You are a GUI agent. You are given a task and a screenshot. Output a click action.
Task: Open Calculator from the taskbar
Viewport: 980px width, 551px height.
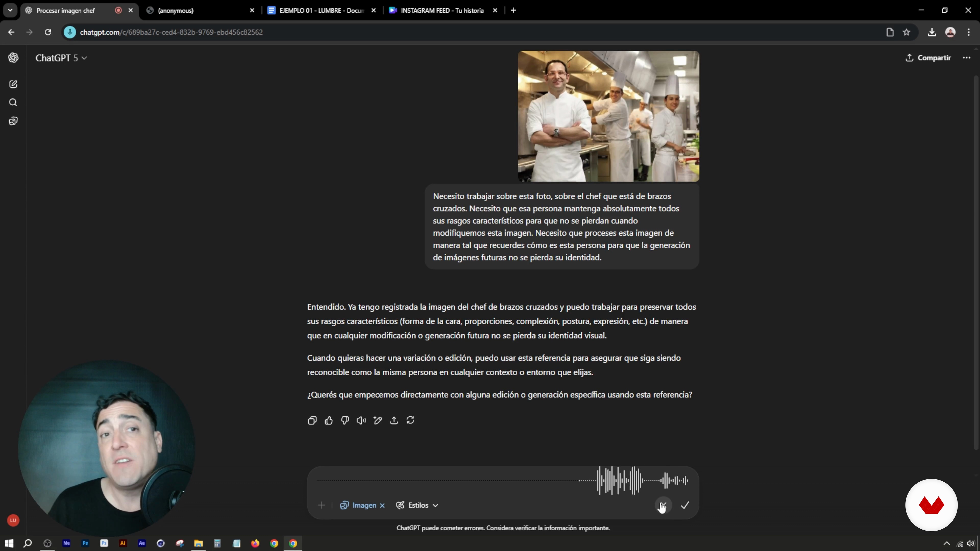(217, 543)
